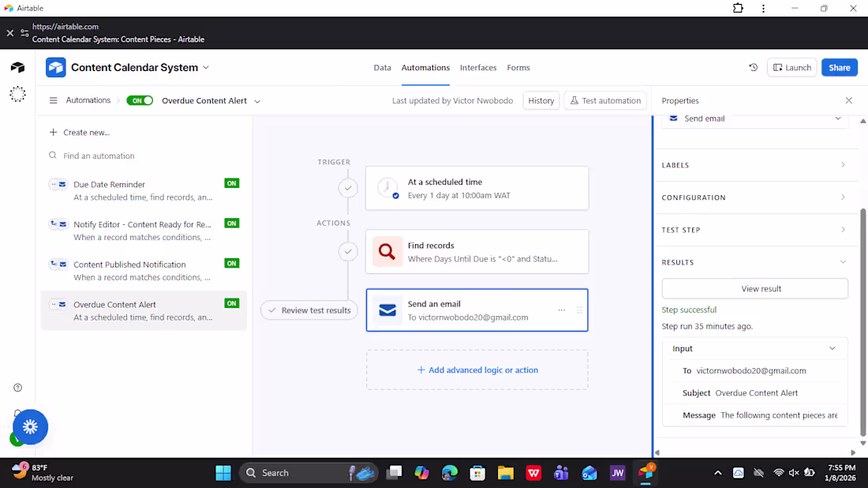Open the Forms tab
The image size is (868, 488).
click(518, 68)
